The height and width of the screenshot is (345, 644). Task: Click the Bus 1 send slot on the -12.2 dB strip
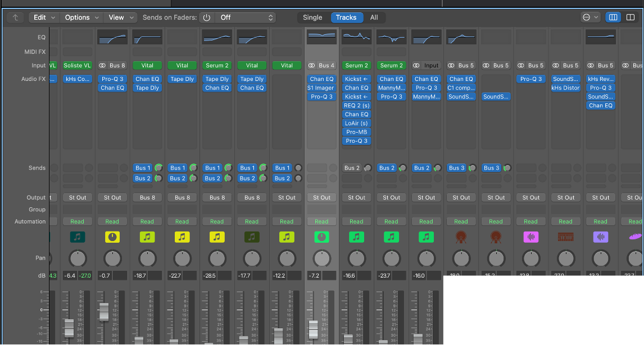pos(282,168)
